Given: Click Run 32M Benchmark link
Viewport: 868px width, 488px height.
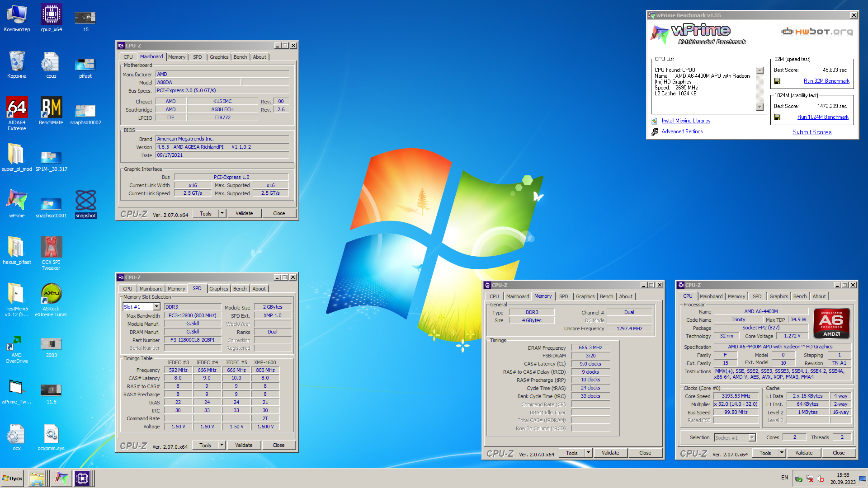Looking at the screenshot, I should click(x=826, y=81).
